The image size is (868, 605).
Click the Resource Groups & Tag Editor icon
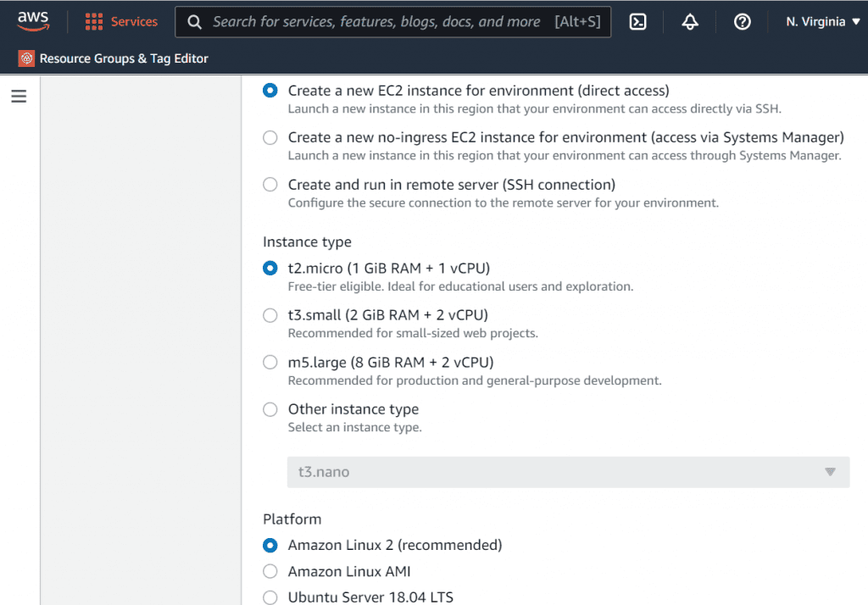pyautogui.click(x=27, y=58)
